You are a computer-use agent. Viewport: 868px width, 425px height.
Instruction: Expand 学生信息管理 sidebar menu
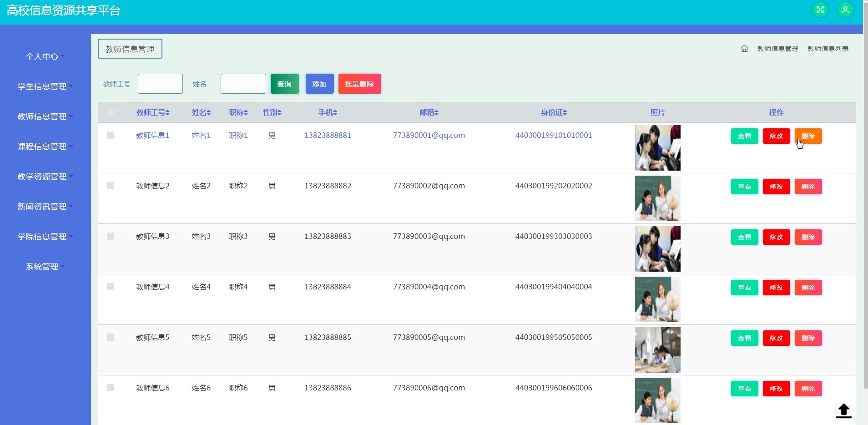tap(45, 86)
